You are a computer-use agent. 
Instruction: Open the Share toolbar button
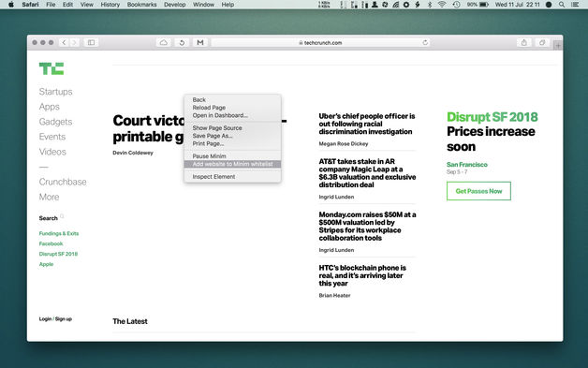[x=524, y=42]
